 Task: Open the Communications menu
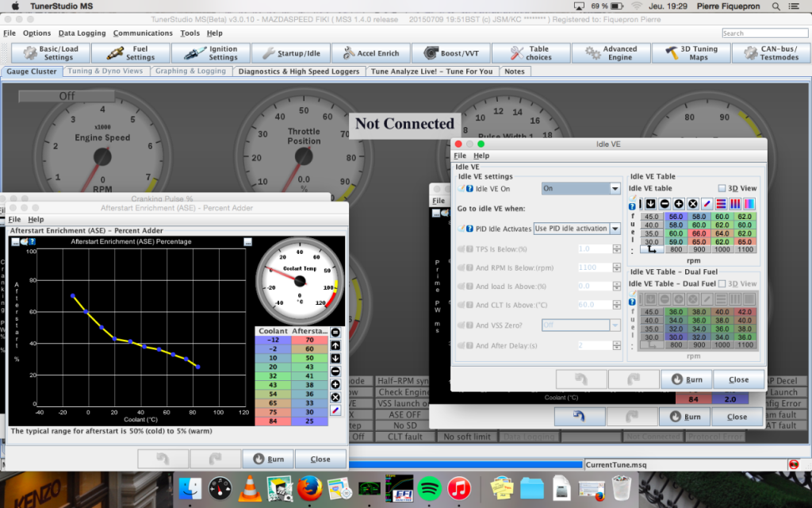click(x=143, y=33)
